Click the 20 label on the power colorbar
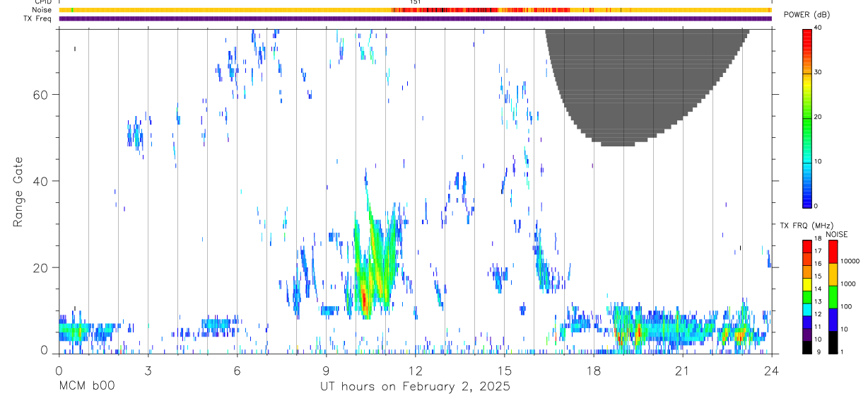 pos(817,117)
